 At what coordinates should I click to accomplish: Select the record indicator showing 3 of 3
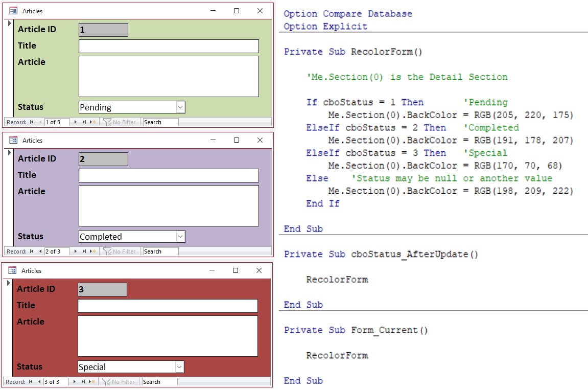pos(57,381)
